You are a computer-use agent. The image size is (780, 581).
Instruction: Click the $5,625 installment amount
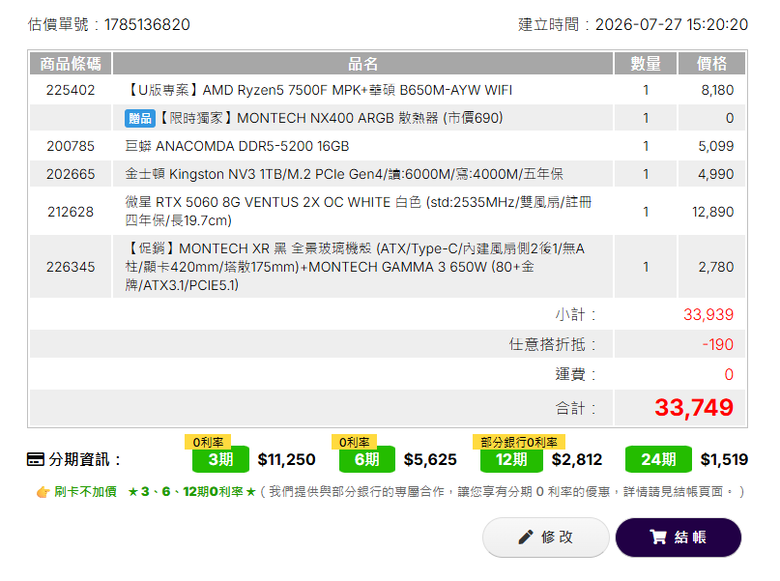tap(430, 459)
